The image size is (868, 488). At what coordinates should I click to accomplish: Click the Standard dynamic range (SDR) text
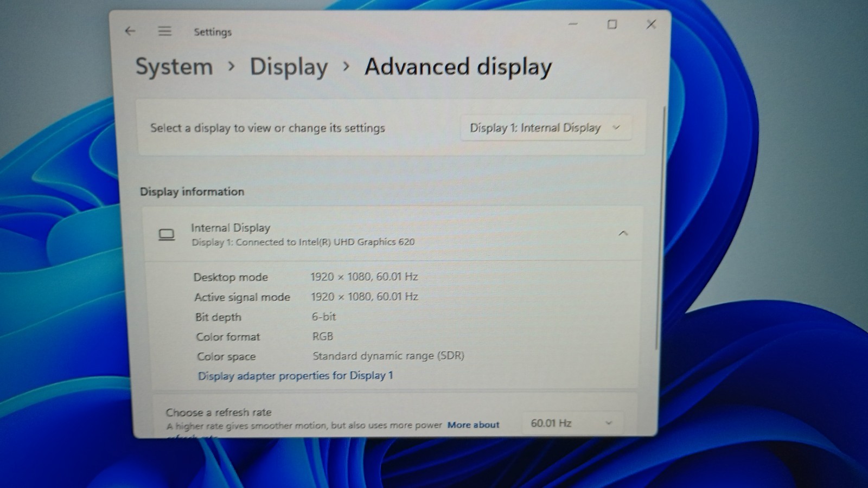point(388,356)
